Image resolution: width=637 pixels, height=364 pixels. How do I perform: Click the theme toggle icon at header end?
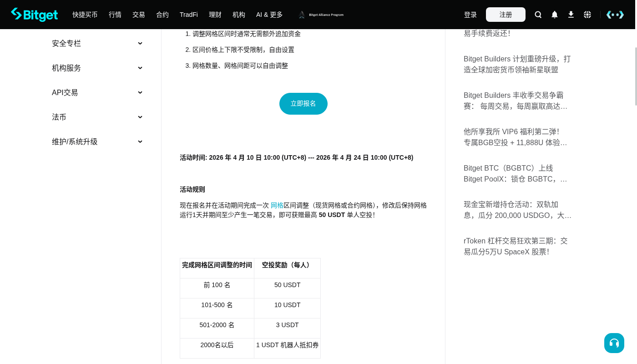615,15
